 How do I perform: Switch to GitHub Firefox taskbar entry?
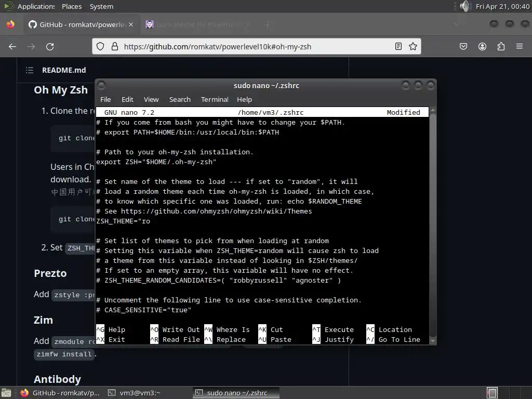pos(60,393)
